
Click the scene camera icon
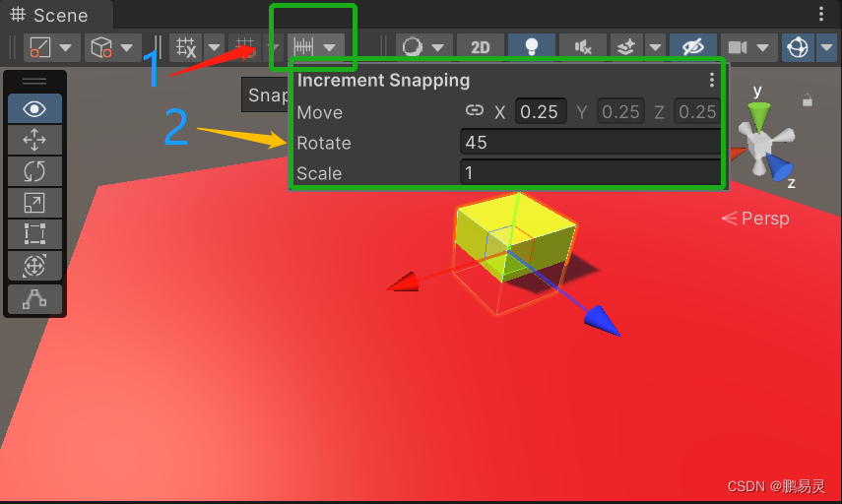point(738,47)
